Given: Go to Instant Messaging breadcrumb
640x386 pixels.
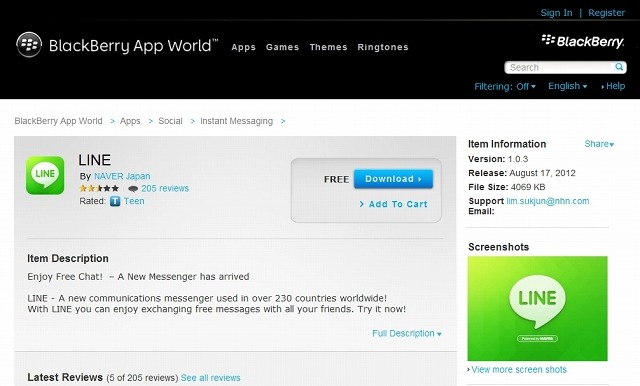Looking at the screenshot, I should coord(236,121).
